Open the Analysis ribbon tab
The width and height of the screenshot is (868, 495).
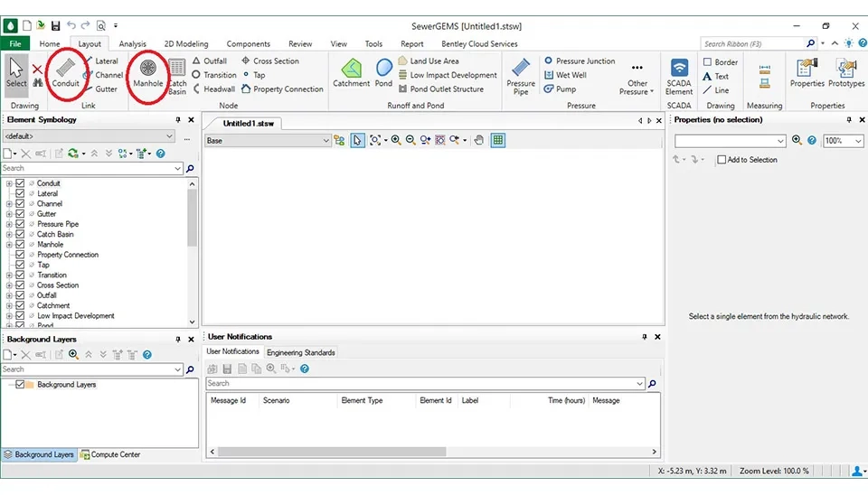pyautogui.click(x=132, y=43)
